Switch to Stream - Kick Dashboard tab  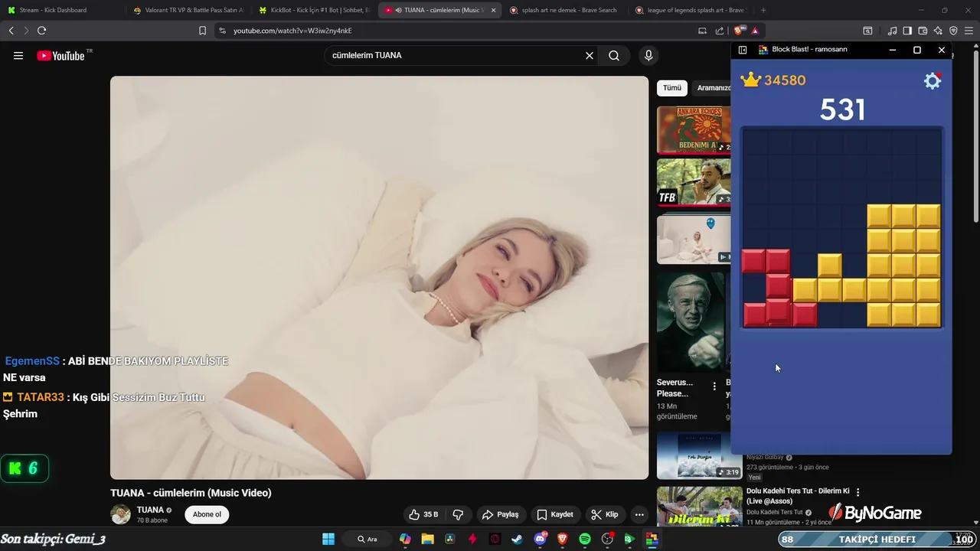point(63,10)
